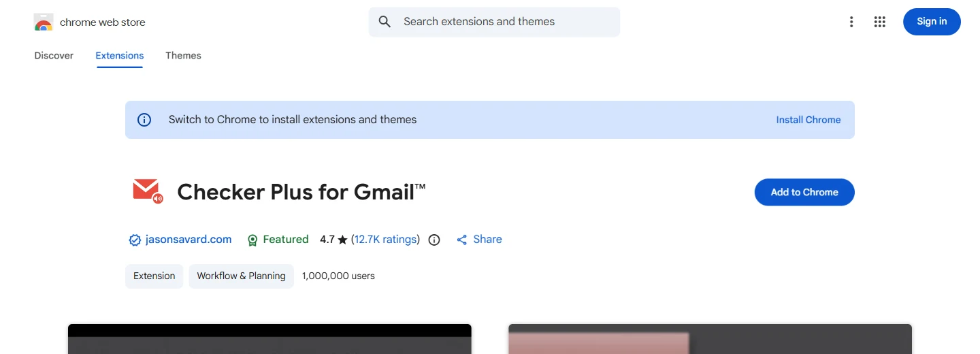Open the Google apps grid
This screenshot has height=354, width=980.
click(879, 22)
